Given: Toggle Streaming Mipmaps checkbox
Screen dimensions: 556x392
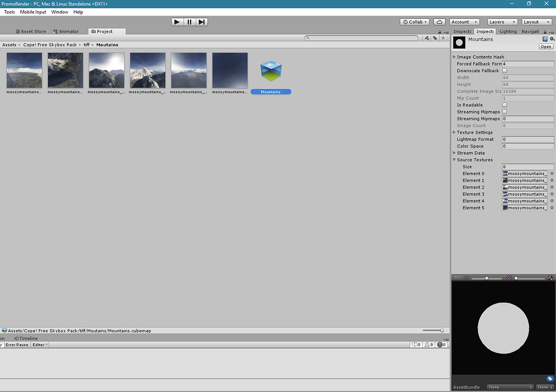Looking at the screenshot, I should coord(504,112).
